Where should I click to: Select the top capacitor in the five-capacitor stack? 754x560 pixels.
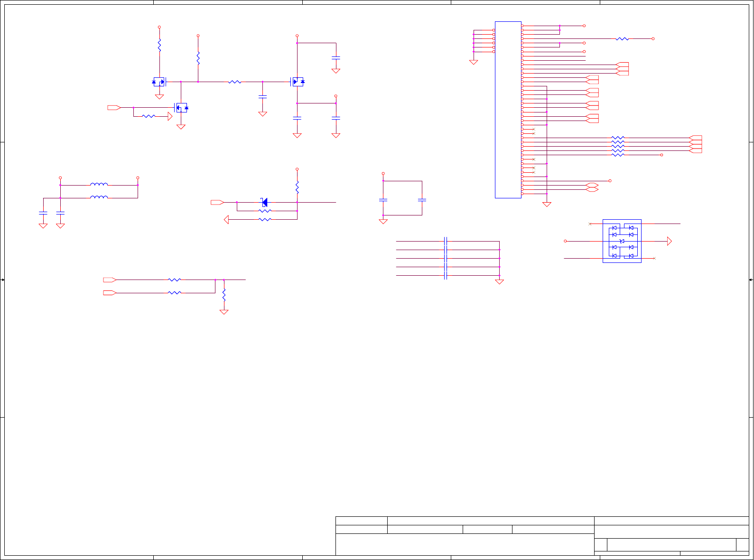(x=446, y=241)
